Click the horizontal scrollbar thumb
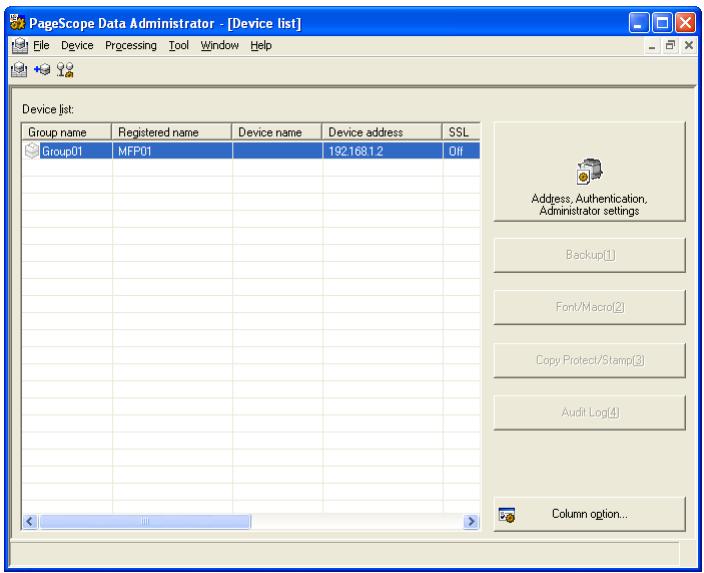 (145, 521)
